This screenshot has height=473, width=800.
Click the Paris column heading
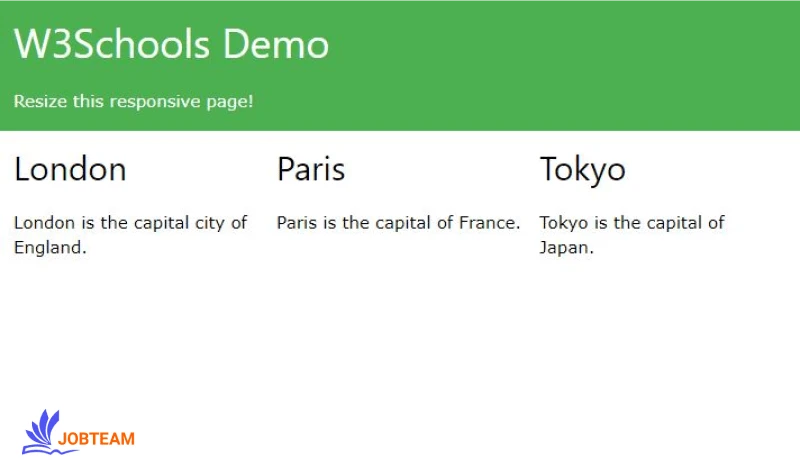click(x=311, y=169)
